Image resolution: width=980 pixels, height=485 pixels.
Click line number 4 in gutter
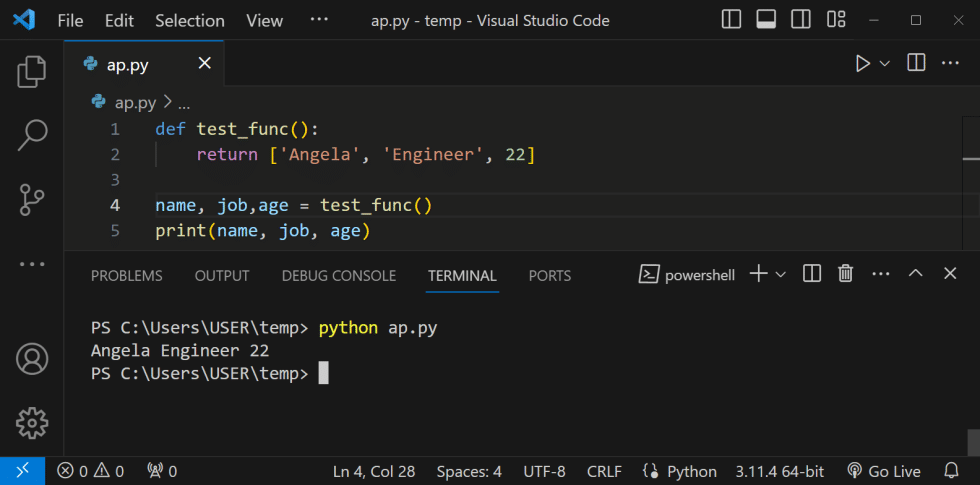coord(114,206)
